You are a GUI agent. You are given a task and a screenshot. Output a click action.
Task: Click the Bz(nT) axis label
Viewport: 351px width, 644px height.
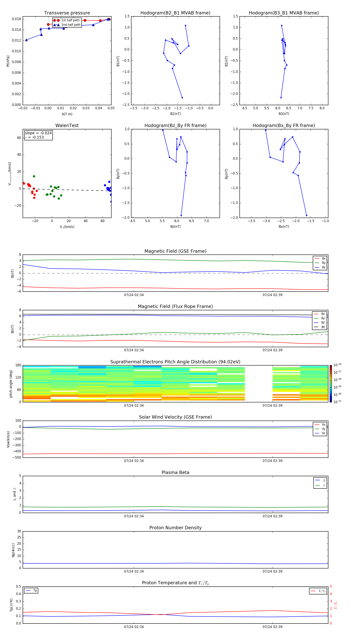[175, 227]
